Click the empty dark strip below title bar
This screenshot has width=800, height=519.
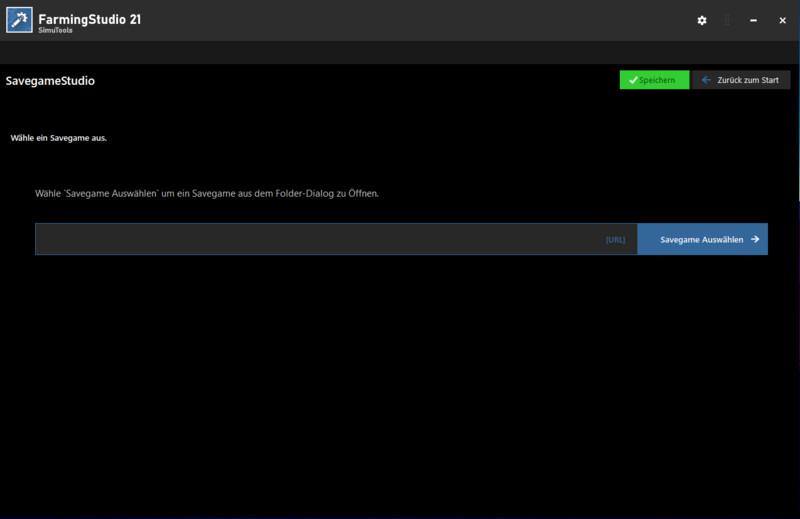click(x=400, y=52)
